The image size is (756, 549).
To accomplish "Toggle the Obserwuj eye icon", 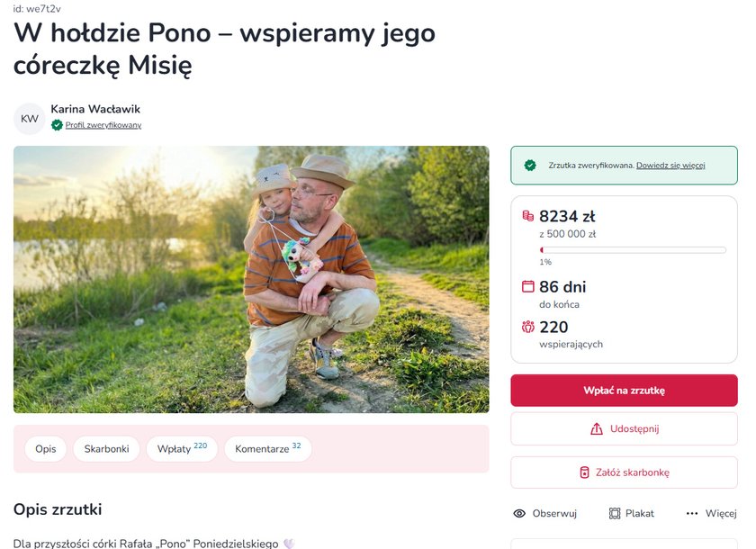I will click(519, 513).
